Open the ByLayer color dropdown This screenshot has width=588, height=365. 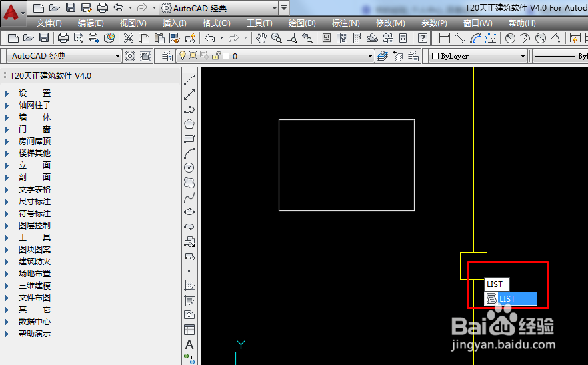(523, 56)
